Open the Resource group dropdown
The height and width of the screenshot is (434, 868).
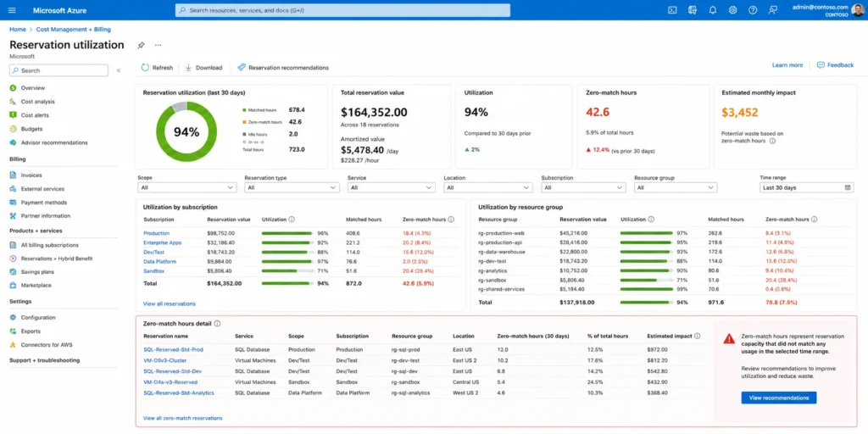676,187
